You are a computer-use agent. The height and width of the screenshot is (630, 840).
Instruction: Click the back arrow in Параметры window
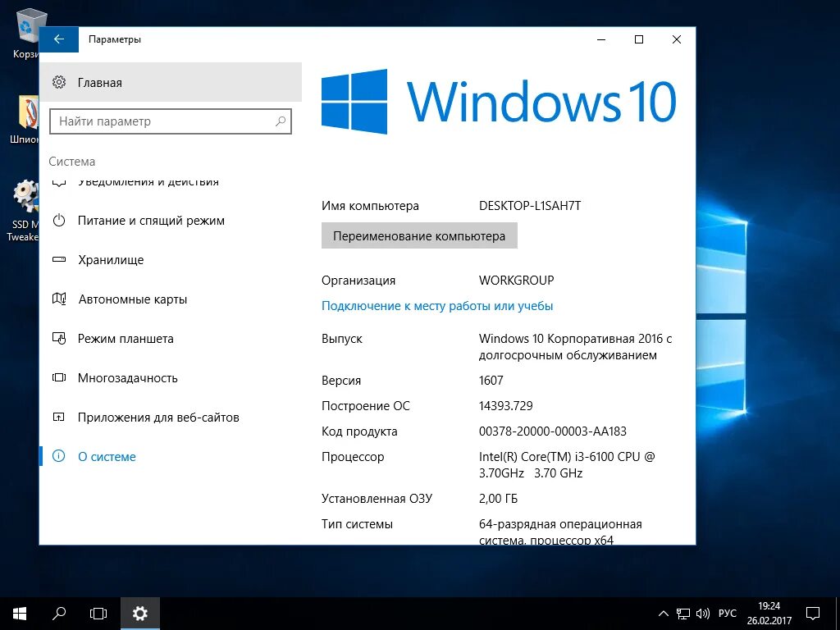point(59,39)
